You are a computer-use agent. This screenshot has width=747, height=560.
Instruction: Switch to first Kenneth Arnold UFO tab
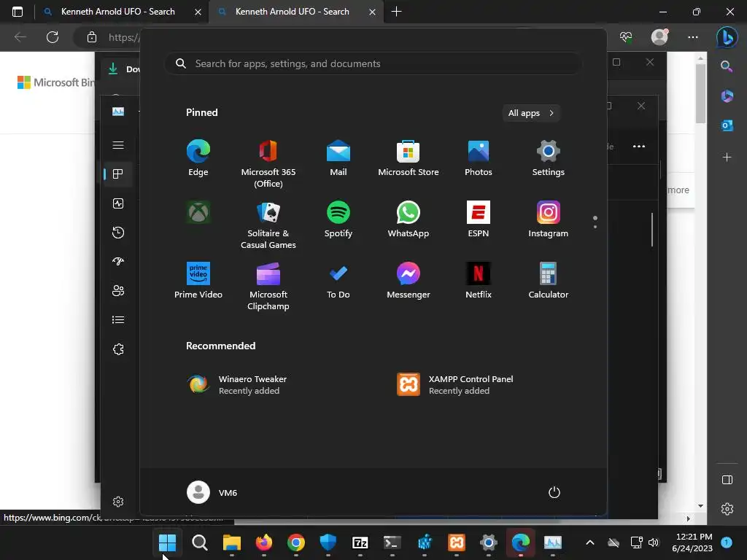[x=117, y=12]
